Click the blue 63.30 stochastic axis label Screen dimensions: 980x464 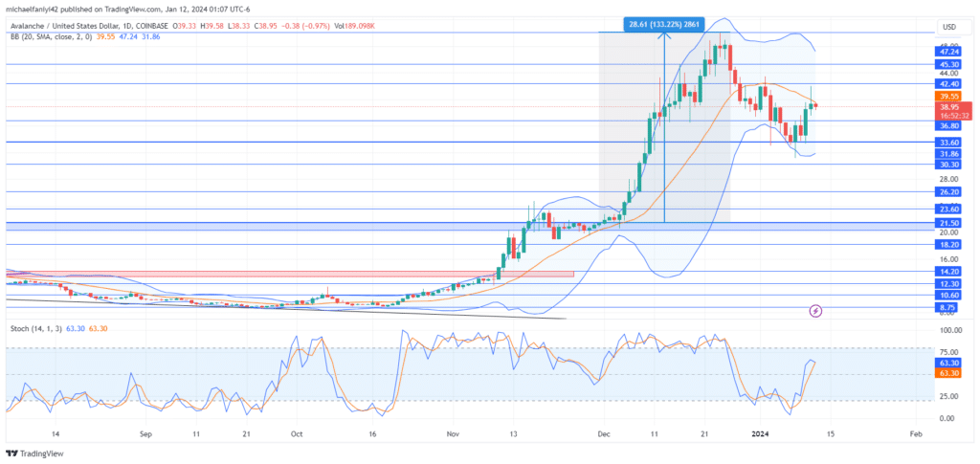tap(949, 363)
